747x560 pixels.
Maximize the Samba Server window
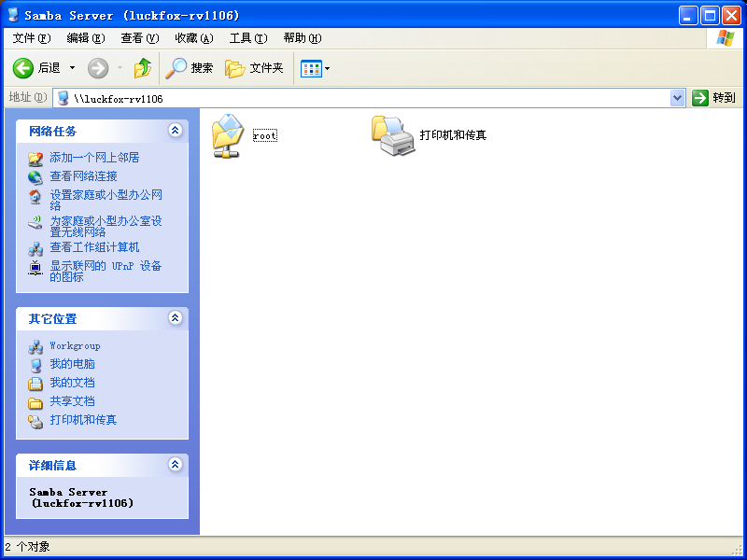coord(710,16)
